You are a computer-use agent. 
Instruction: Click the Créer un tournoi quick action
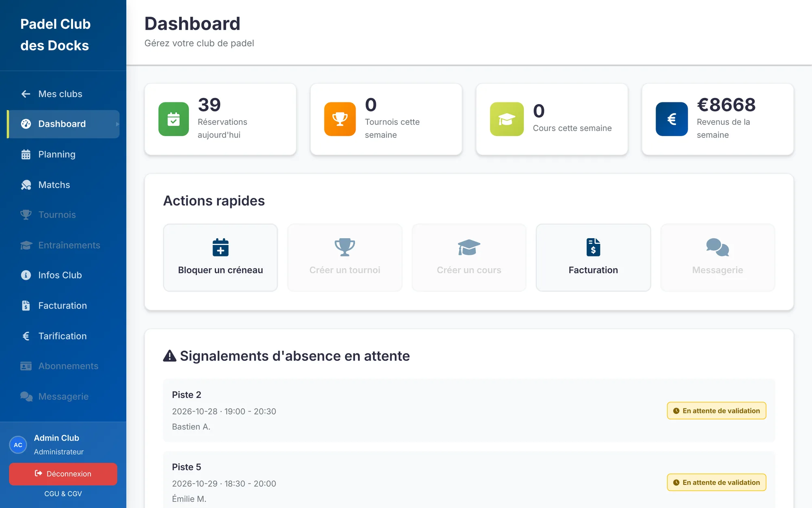[x=345, y=258]
